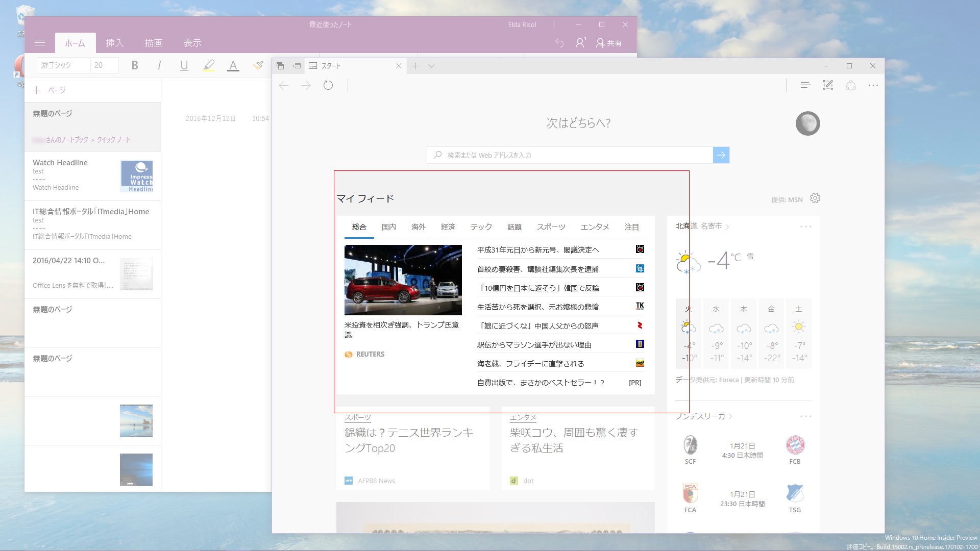Select Saturday (土) weather forecast
The image size is (980, 551).
tap(799, 334)
